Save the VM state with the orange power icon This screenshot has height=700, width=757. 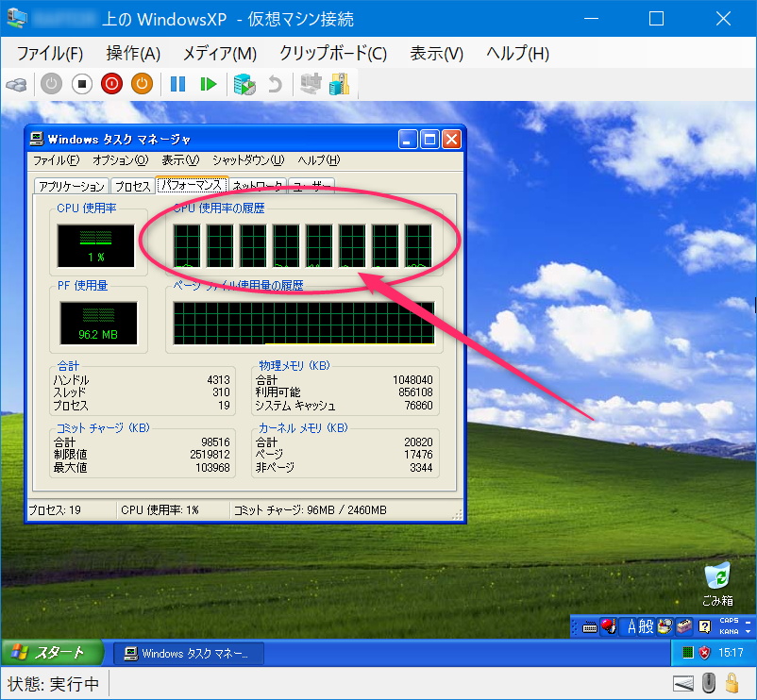[x=142, y=84]
